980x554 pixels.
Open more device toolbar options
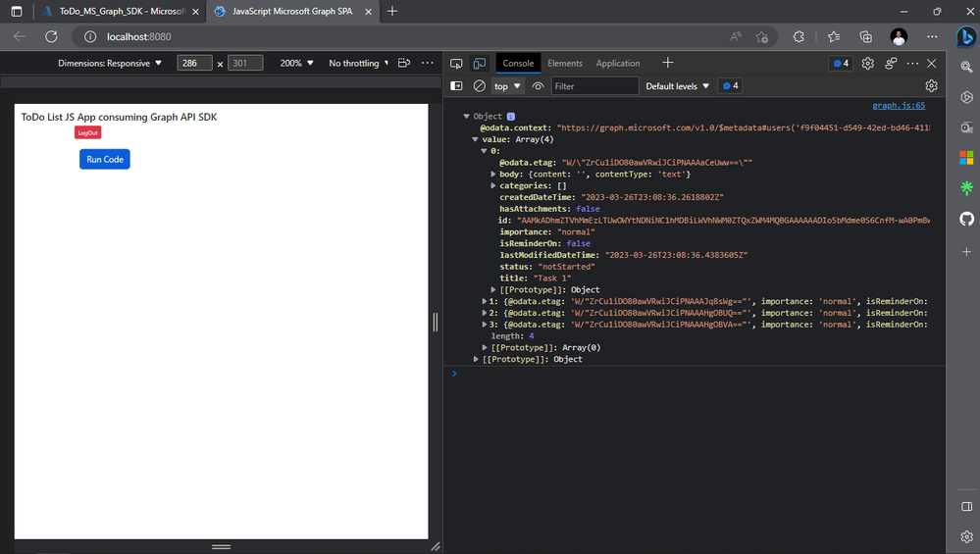(428, 63)
